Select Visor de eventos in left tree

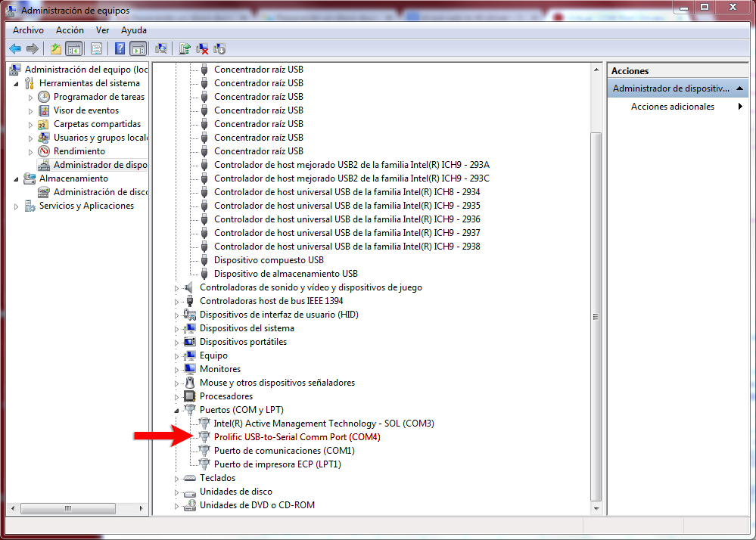pos(86,110)
